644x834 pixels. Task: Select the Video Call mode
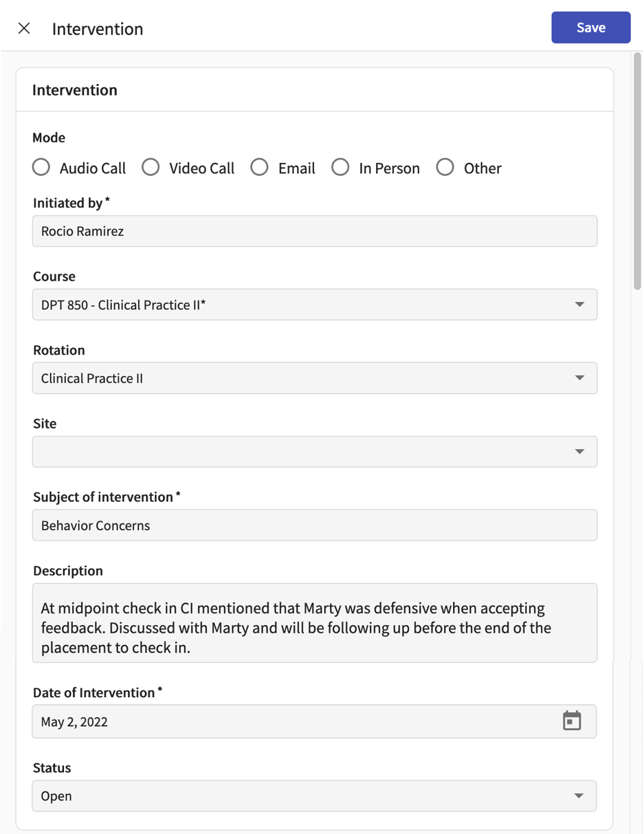pyautogui.click(x=151, y=167)
